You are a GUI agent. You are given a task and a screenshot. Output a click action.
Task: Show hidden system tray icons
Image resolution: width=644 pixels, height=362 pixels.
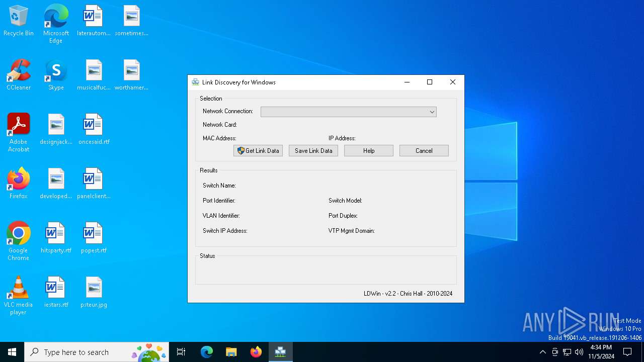[542, 352]
